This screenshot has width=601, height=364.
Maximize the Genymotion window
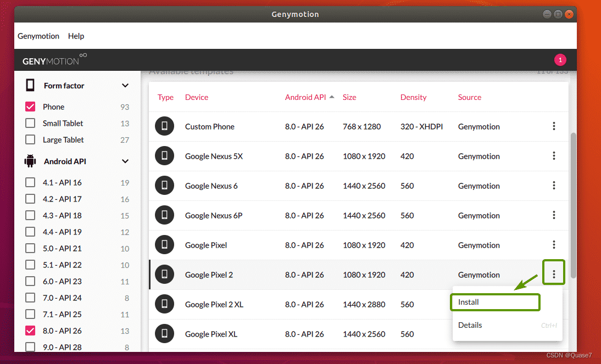tap(558, 14)
